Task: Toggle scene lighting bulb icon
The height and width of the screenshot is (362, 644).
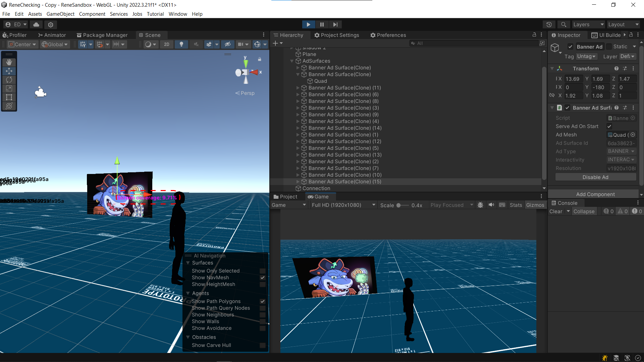Action: [181, 44]
